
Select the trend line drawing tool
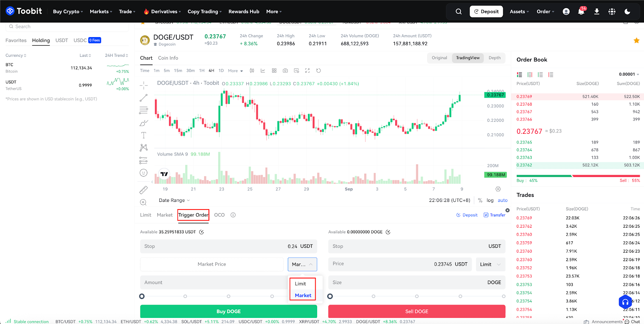(x=144, y=98)
